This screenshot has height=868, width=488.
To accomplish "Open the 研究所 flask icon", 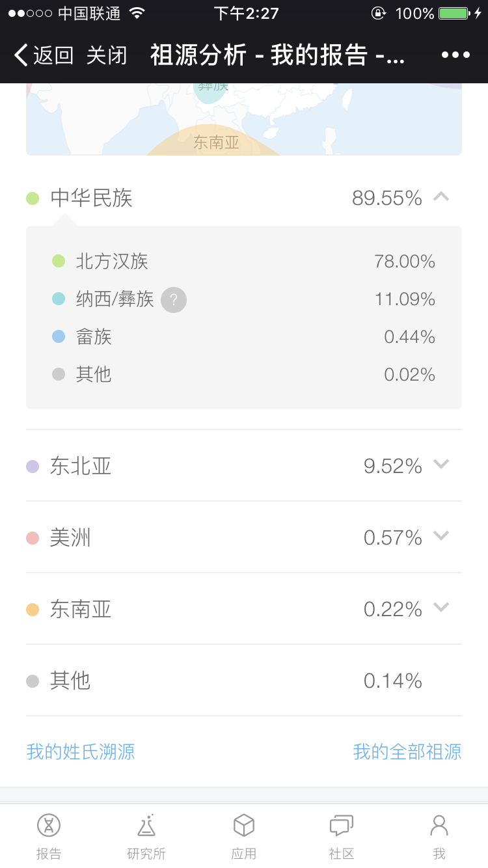I will pyautogui.click(x=146, y=826).
